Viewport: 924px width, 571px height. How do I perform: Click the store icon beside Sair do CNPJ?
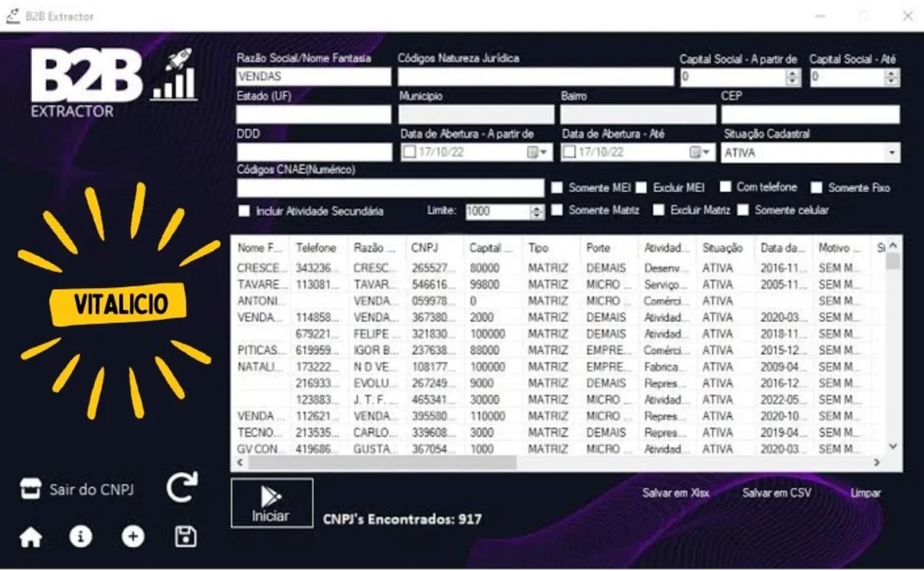click(x=31, y=489)
